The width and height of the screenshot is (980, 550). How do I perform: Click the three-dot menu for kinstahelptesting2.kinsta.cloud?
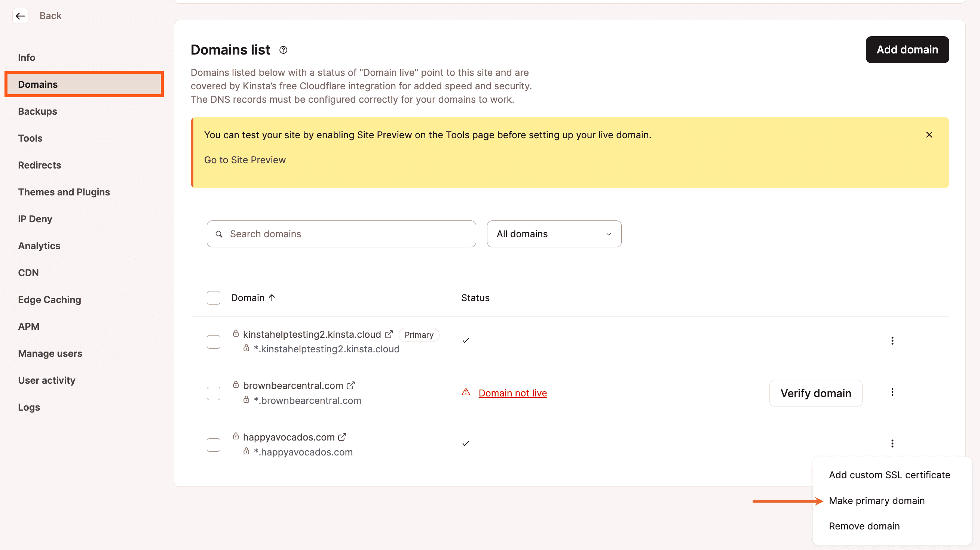[x=892, y=341]
